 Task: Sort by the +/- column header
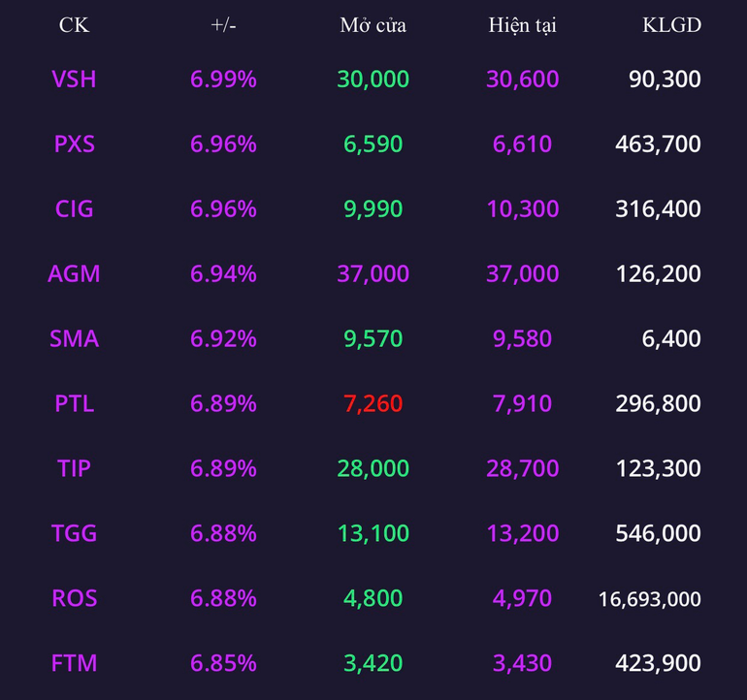223,25
